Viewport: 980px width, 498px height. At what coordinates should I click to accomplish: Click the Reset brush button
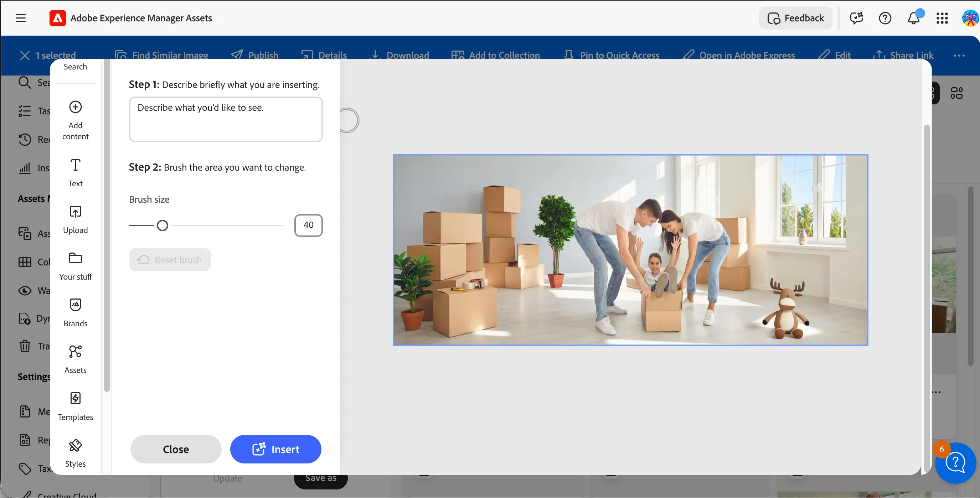point(169,260)
